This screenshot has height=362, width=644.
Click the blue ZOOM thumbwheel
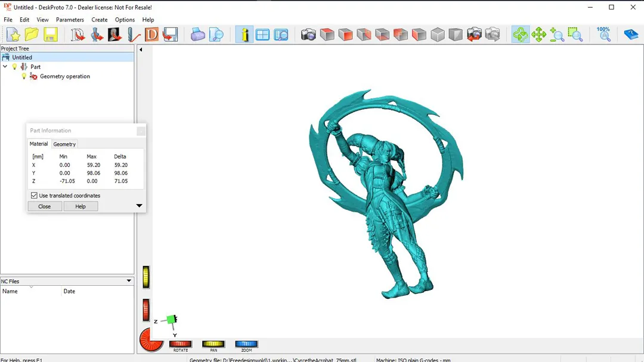(246, 344)
